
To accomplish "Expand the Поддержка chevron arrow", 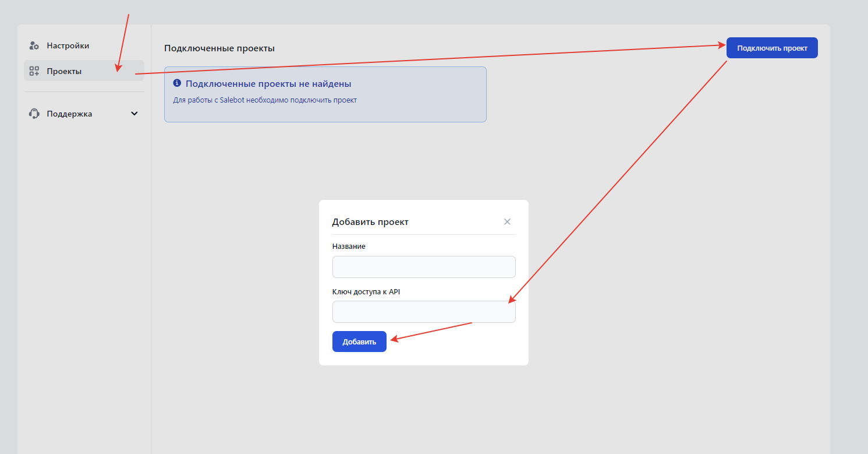I will click(x=134, y=114).
